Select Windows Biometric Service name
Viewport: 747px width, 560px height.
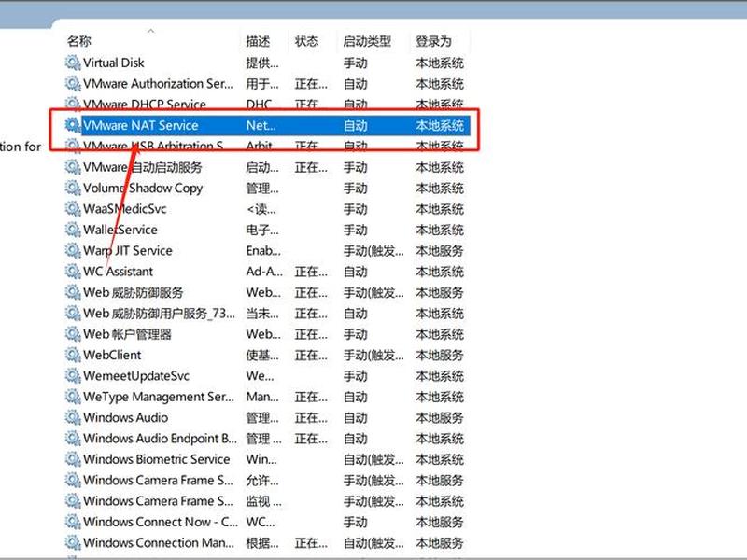click(x=156, y=459)
